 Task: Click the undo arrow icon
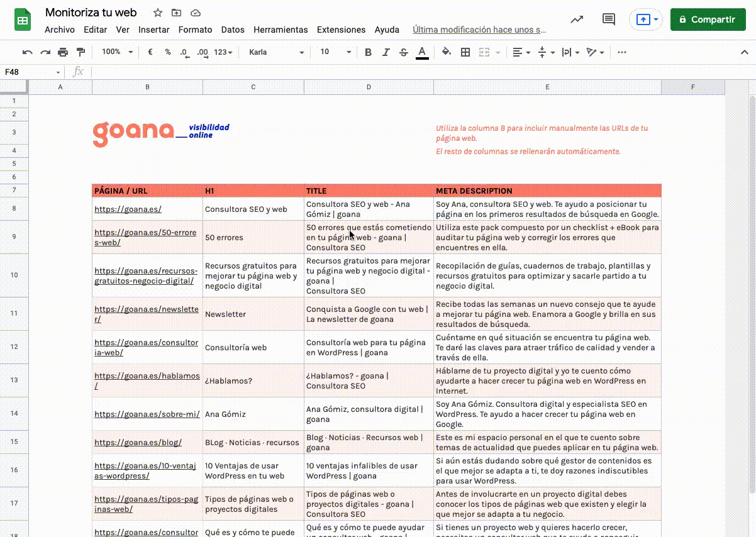(x=27, y=52)
